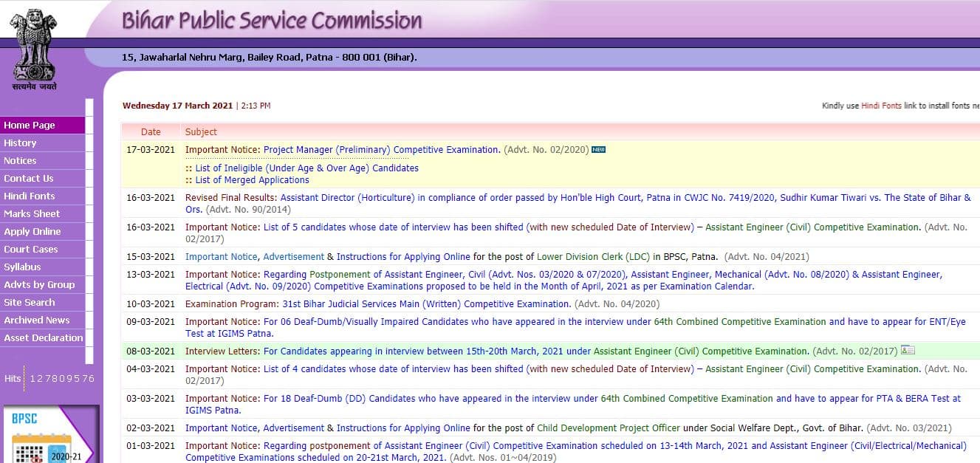Viewport: 980px width, 463px height.
Task: Click the NEW badge beside Project Manager notice
Action: [x=597, y=149]
